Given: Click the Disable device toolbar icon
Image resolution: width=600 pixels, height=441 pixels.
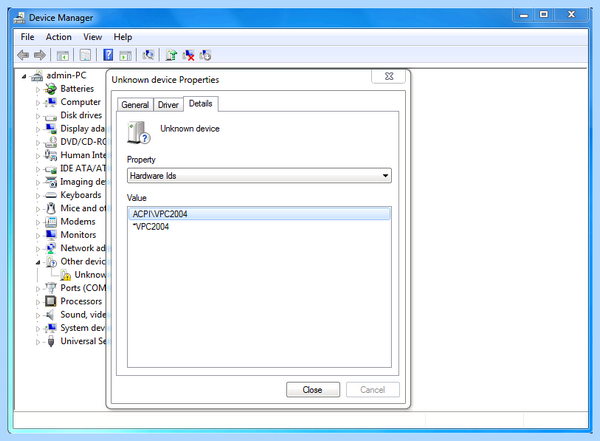Looking at the screenshot, I should click(x=205, y=55).
